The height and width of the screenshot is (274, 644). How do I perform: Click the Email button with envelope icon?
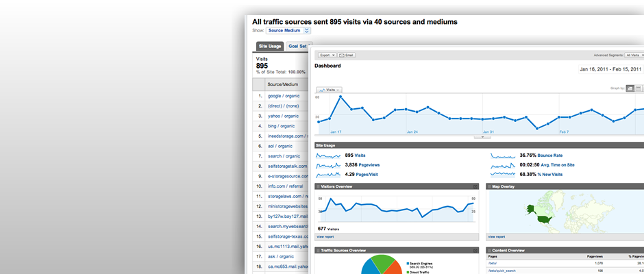[347, 55]
